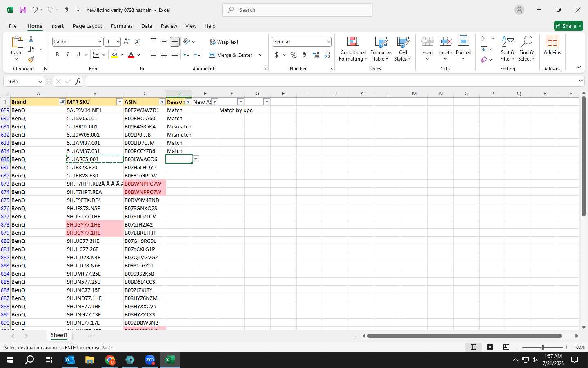Decrease font size with smaller A icon
Viewport: 588px width, 368px height.
137,42
